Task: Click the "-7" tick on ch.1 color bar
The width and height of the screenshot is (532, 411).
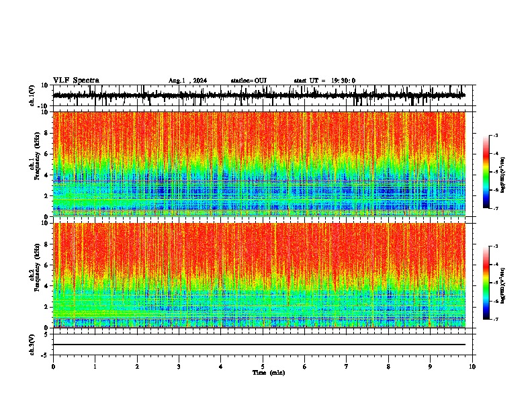Action: 495,208
